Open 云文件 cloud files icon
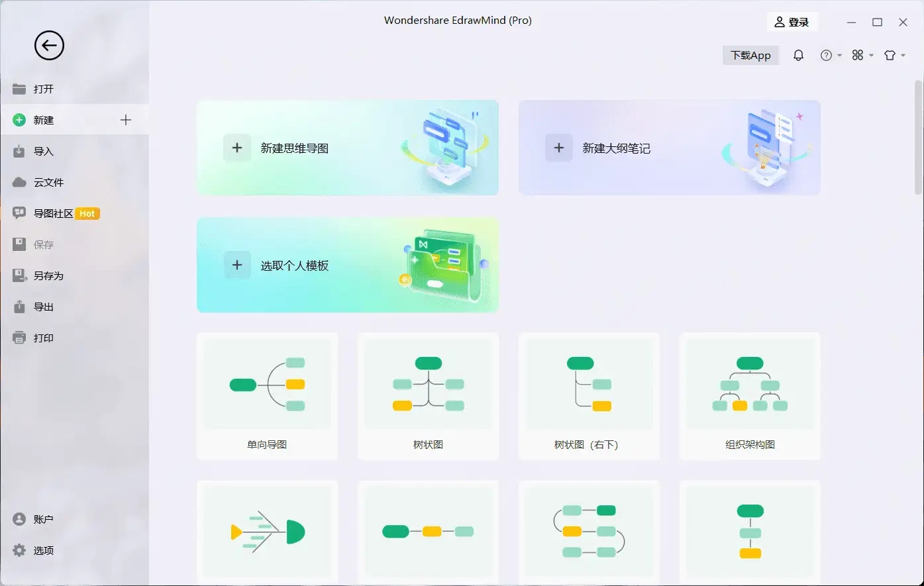 [x=19, y=183]
